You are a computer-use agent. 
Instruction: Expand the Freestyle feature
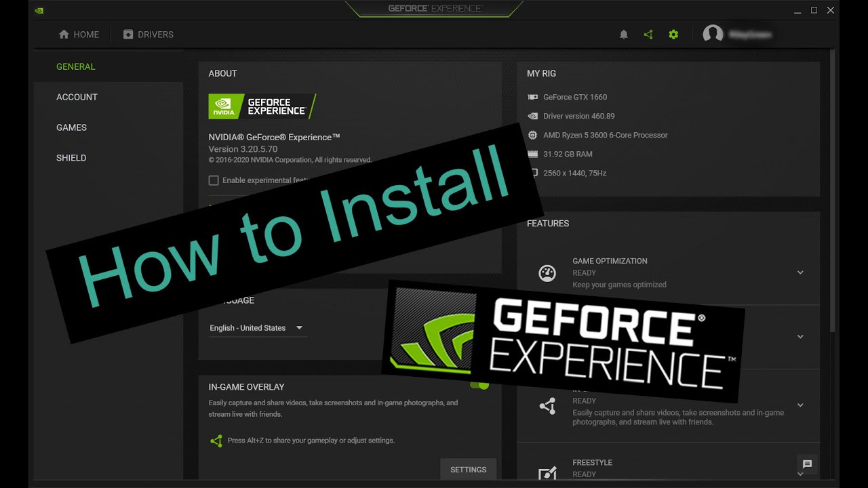coord(800,473)
